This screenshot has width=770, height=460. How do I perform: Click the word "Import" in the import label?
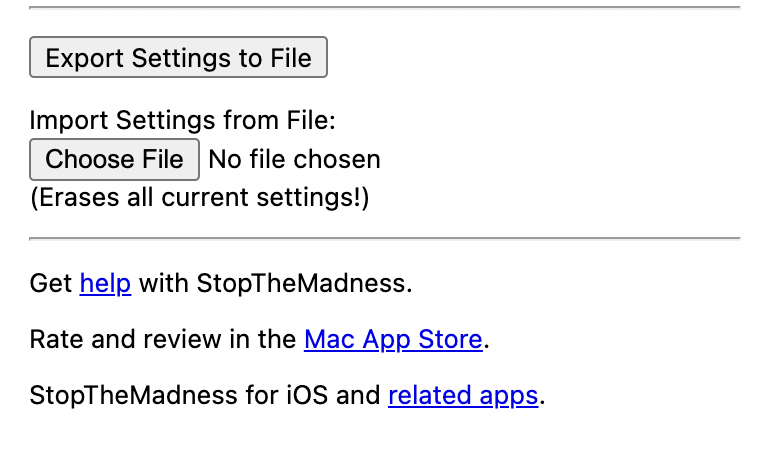(x=69, y=121)
